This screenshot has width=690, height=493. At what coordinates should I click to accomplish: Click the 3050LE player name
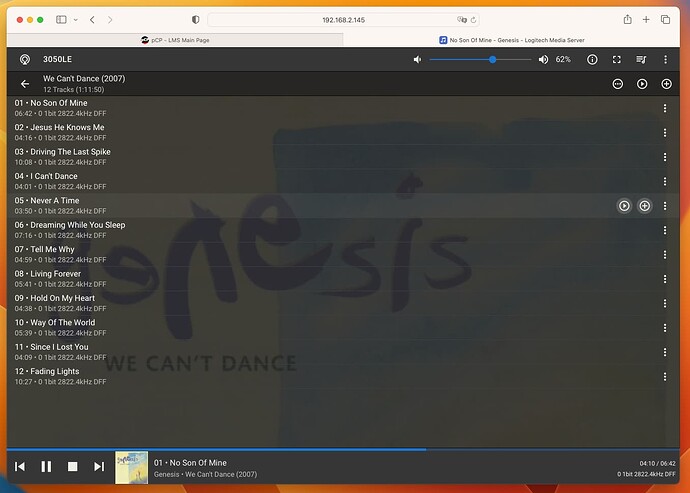(57, 59)
